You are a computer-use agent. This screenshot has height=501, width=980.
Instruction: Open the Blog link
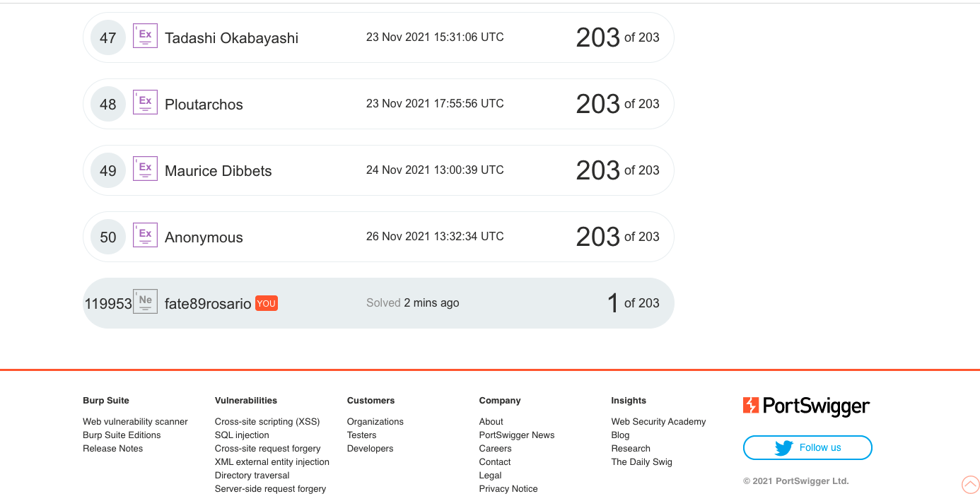(620, 435)
